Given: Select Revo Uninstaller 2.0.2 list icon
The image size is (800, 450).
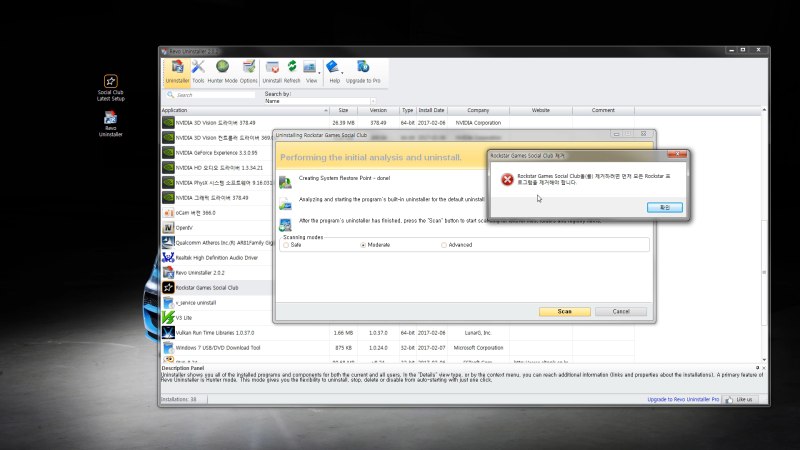Looking at the screenshot, I should point(168,272).
